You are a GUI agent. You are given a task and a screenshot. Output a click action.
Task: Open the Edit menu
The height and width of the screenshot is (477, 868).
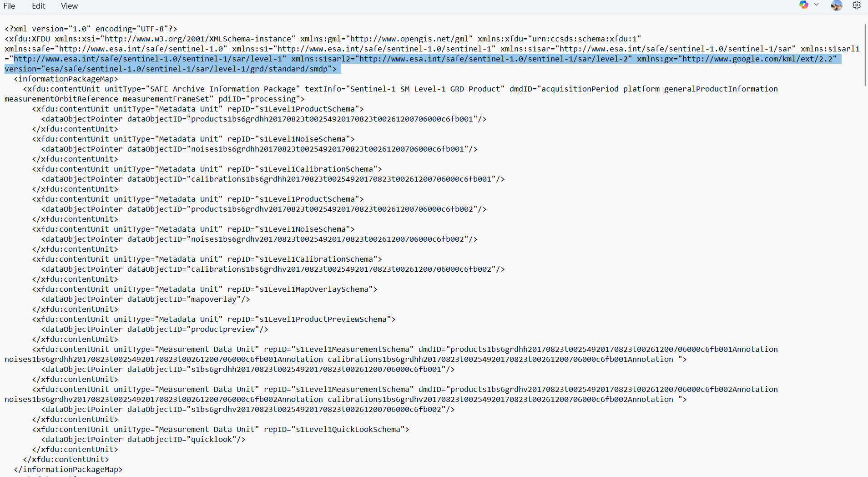click(38, 6)
